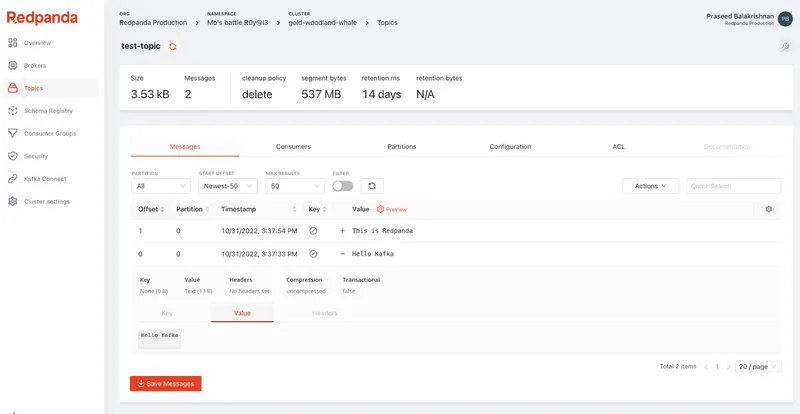Viewport: 800px width, 414px height.
Task: Open the Topics breadcrumb link
Action: pos(387,22)
